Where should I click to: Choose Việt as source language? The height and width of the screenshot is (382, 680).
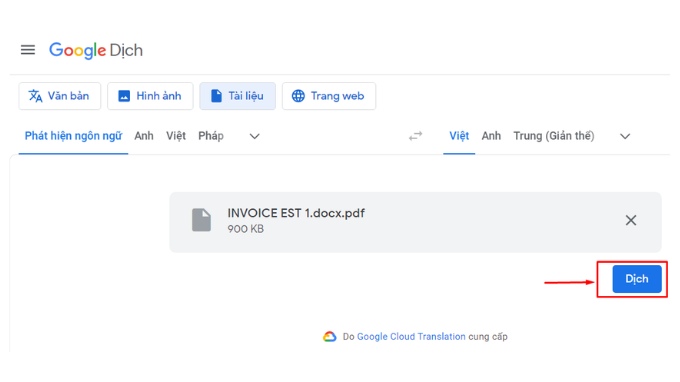176,136
